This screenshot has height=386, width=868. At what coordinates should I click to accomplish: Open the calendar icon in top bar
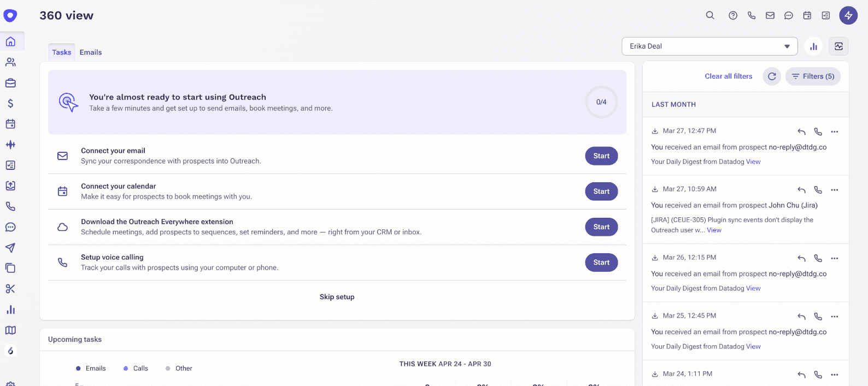807,15
